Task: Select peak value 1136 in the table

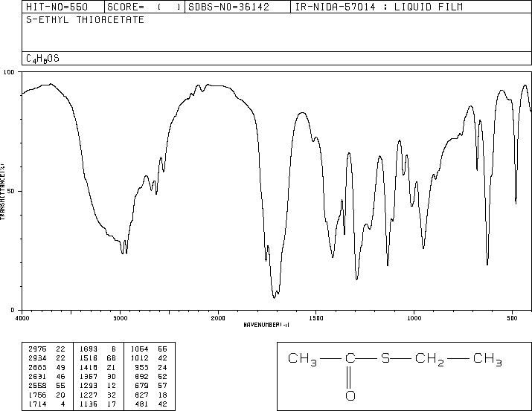Action: (x=89, y=404)
